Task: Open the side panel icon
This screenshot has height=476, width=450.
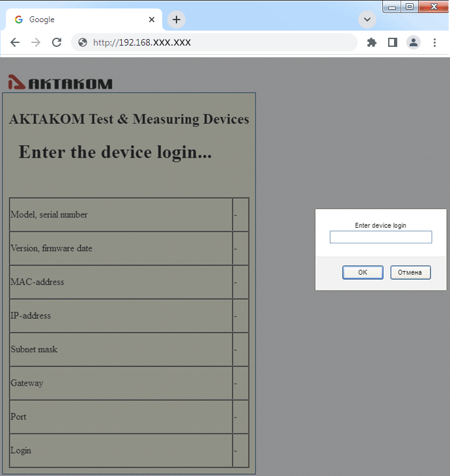Action: coord(393,42)
